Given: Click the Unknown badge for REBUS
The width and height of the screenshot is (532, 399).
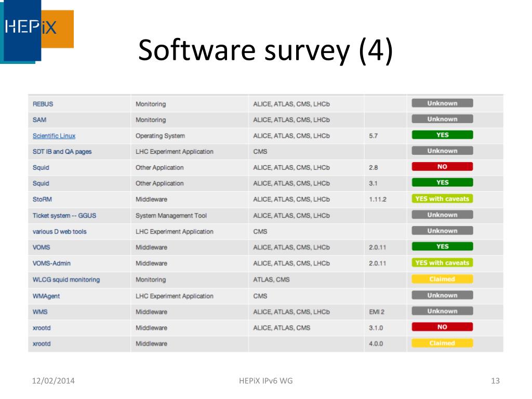Looking at the screenshot, I should (442, 103).
